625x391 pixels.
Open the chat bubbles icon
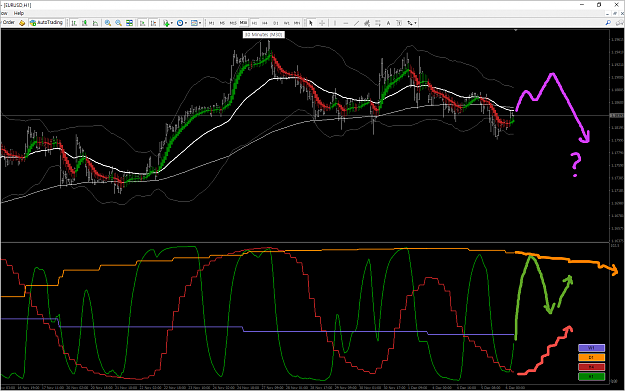pyautogui.click(x=619, y=23)
